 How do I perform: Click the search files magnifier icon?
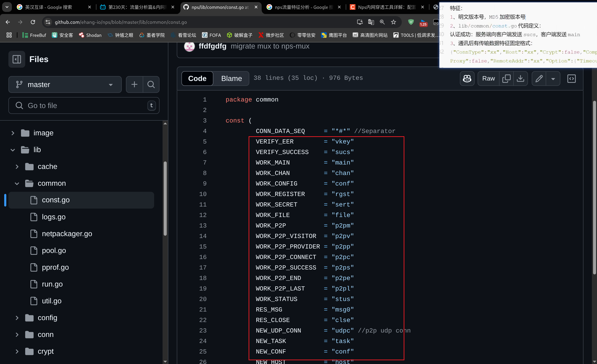[151, 84]
